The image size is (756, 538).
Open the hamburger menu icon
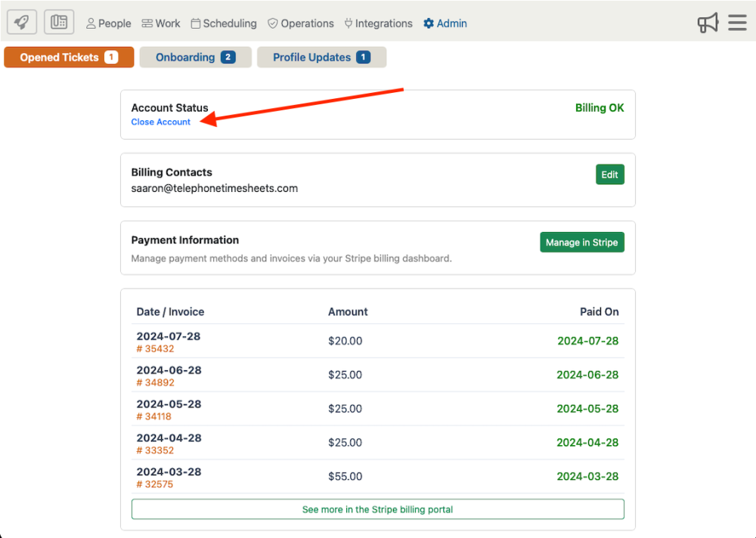tap(737, 23)
